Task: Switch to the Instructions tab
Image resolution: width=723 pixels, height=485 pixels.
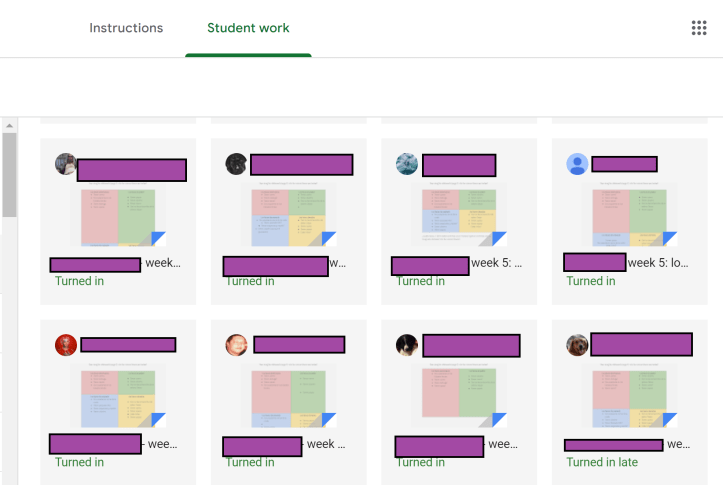Action: 126,28
